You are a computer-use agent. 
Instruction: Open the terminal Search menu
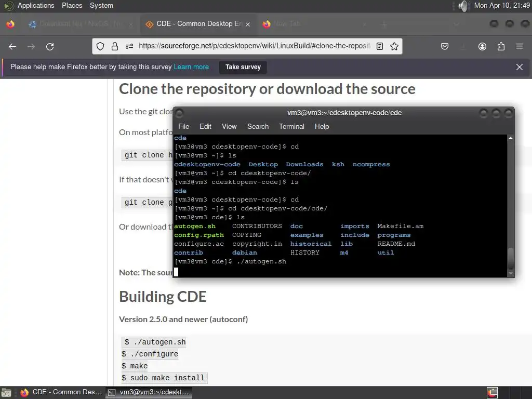(x=258, y=127)
